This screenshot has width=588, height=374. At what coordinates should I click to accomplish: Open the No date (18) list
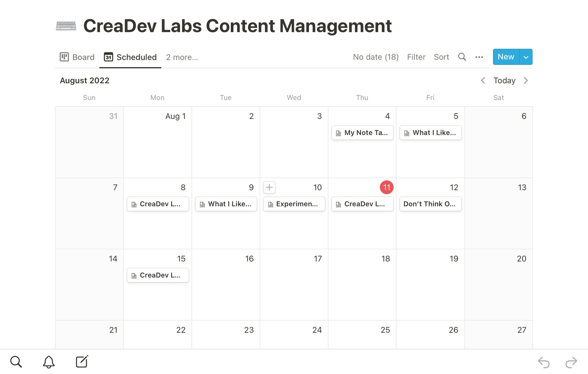pos(376,57)
